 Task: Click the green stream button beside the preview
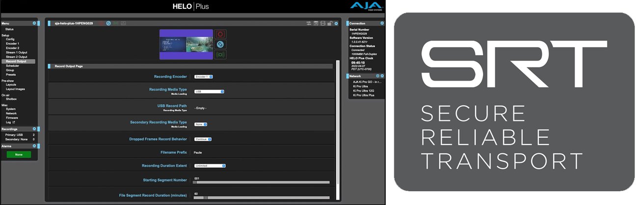[221, 55]
